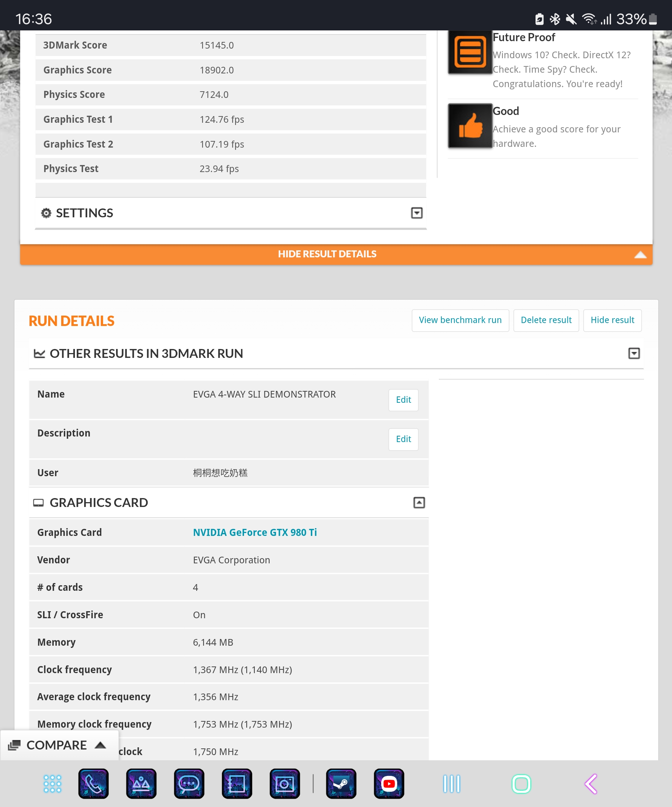Open the Camera app in the dock
This screenshot has height=807, width=672.
click(x=285, y=784)
